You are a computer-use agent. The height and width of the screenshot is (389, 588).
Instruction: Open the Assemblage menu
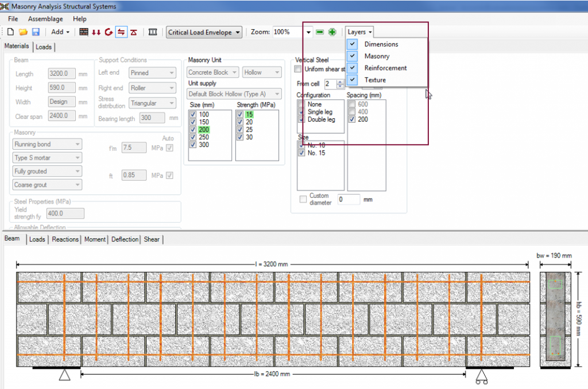(45, 19)
